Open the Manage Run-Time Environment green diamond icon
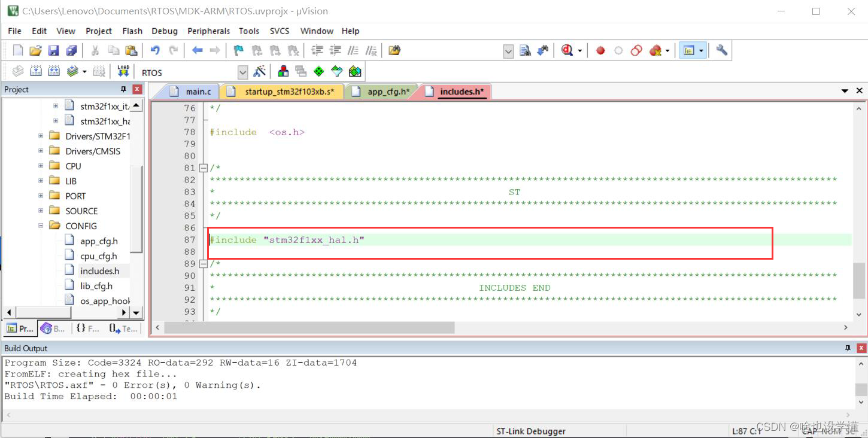 [319, 71]
